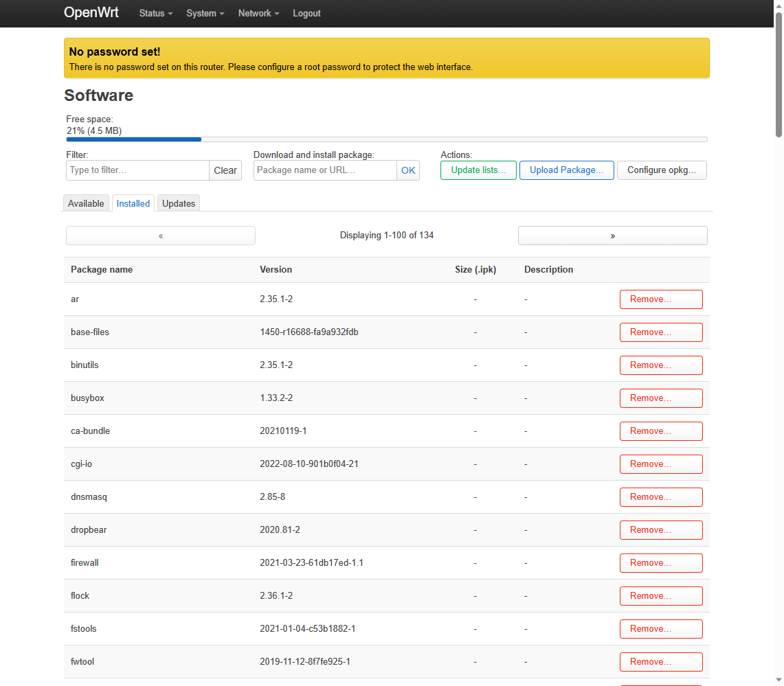The image size is (784, 686).
Task: Open the Status dropdown menu
Action: click(155, 13)
